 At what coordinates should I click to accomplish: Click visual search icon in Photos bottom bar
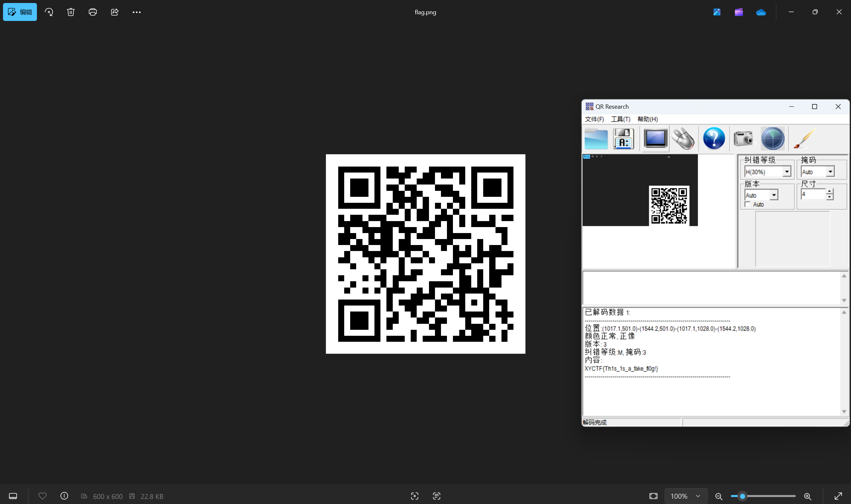(414, 496)
